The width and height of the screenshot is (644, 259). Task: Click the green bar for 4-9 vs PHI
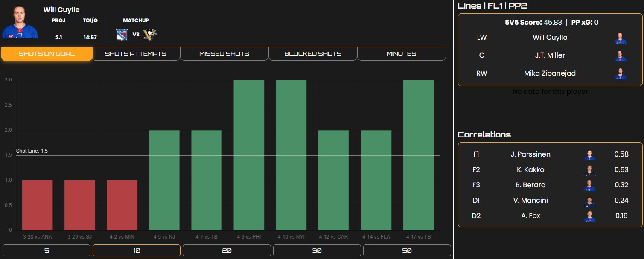[249, 155]
